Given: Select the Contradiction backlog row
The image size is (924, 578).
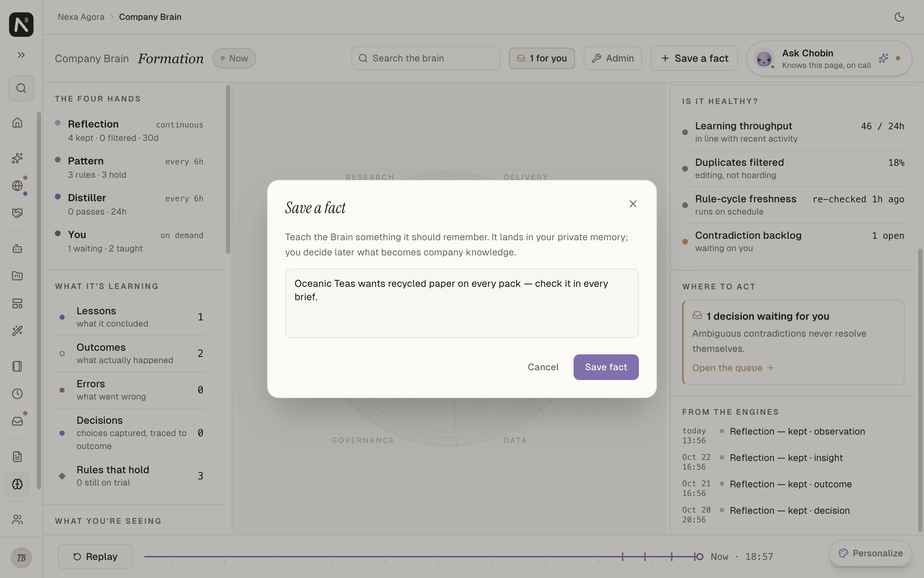Looking at the screenshot, I should click(793, 242).
